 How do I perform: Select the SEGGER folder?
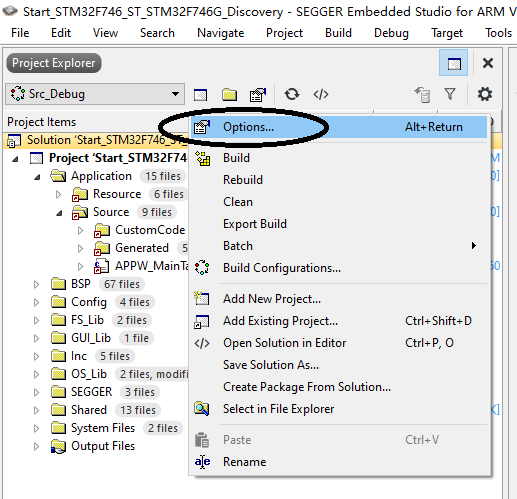91,392
